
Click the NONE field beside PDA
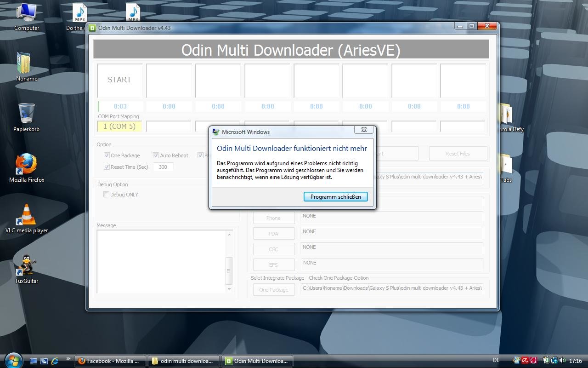(x=392, y=234)
